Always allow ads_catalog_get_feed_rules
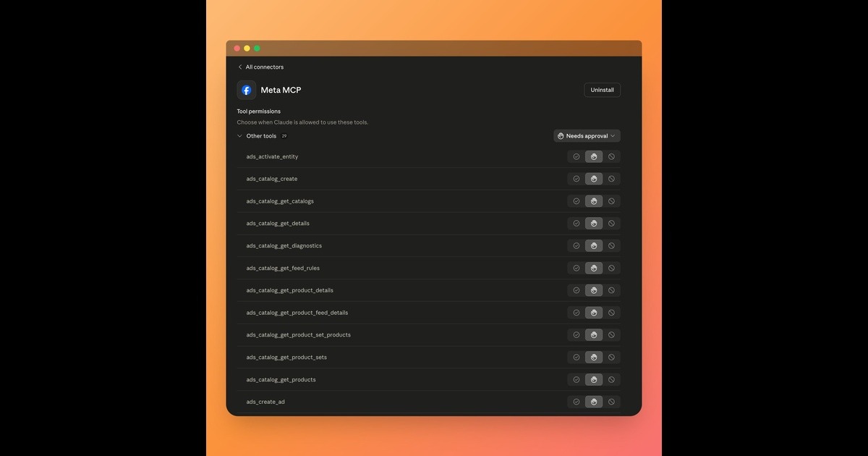The height and width of the screenshot is (456, 868). tap(576, 268)
